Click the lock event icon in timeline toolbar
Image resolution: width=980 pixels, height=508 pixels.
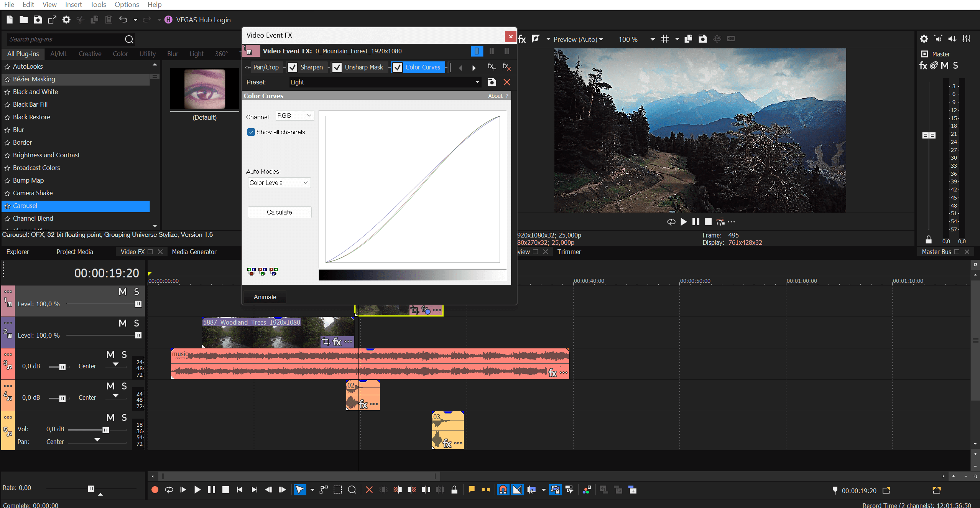coord(454,490)
